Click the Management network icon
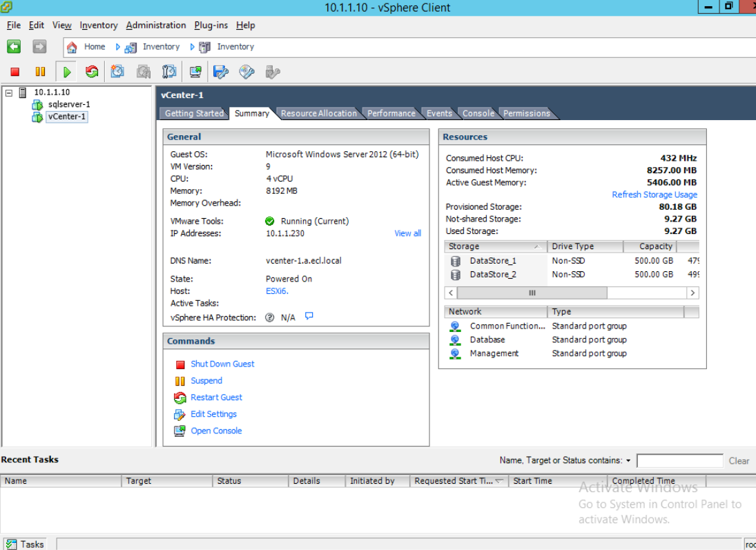756x550 pixels. pos(455,353)
